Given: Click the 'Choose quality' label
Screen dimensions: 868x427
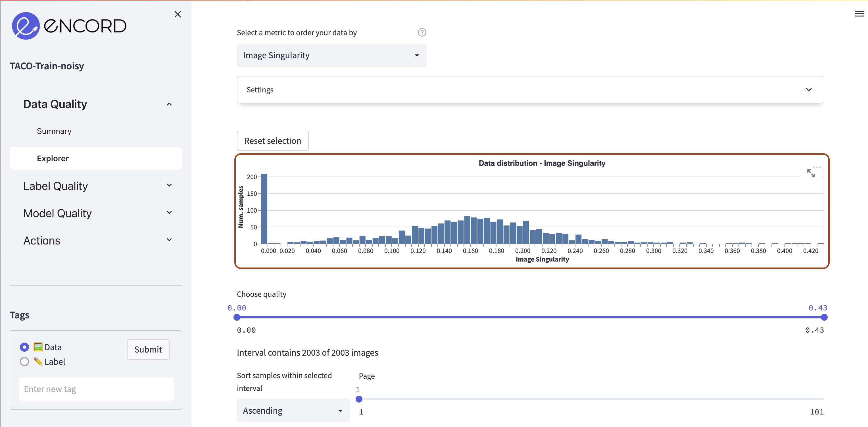Looking at the screenshot, I should (x=262, y=294).
